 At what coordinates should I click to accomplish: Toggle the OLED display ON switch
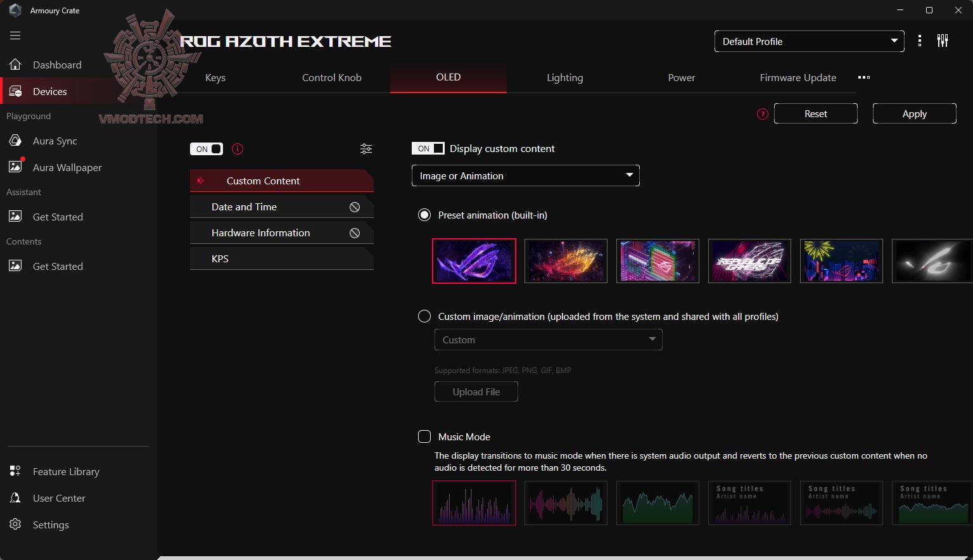pos(207,149)
